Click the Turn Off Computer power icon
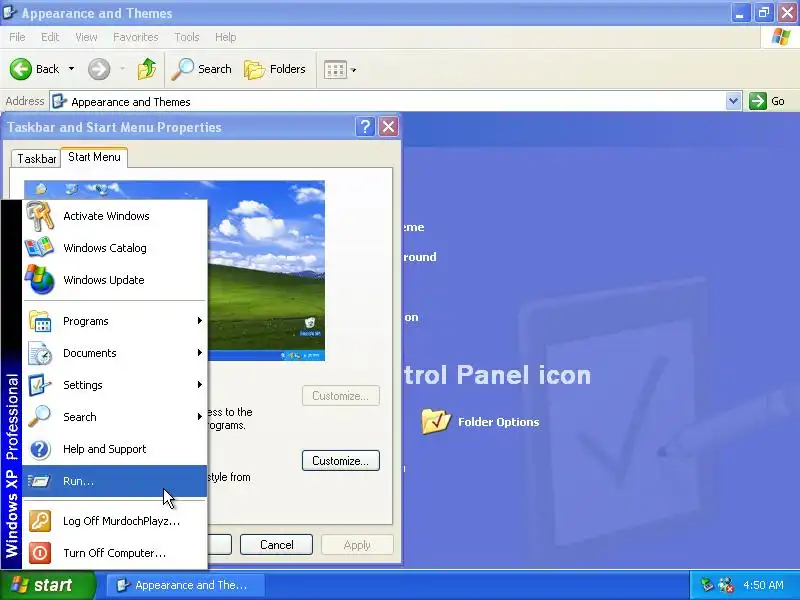800x600 pixels. (40, 553)
